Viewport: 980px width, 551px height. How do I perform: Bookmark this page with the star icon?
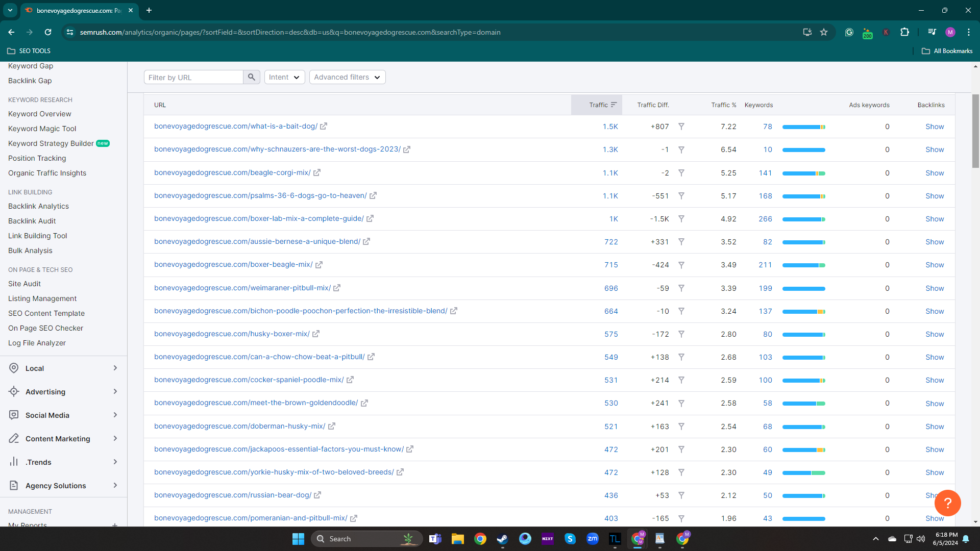pyautogui.click(x=824, y=32)
